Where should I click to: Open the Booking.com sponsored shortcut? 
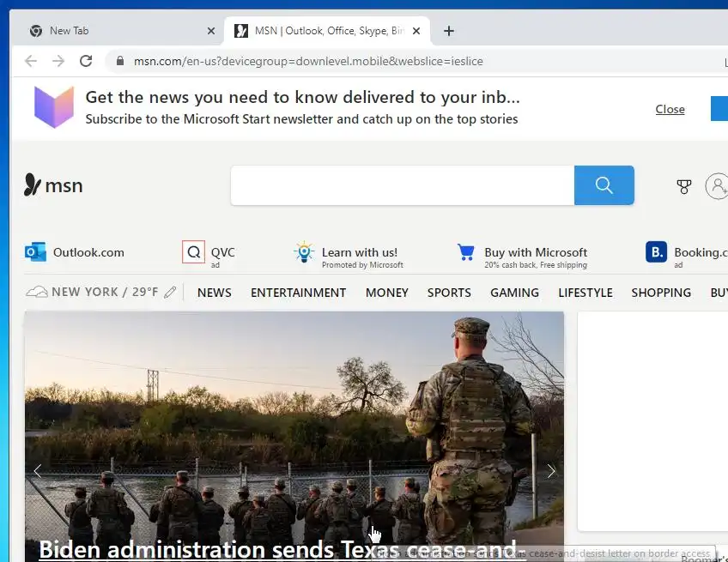click(x=687, y=254)
